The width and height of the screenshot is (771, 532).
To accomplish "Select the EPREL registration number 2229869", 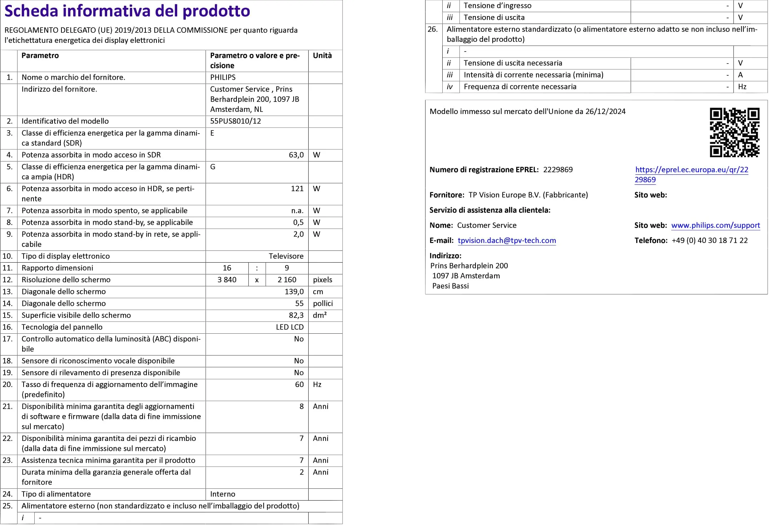I will pos(558,170).
